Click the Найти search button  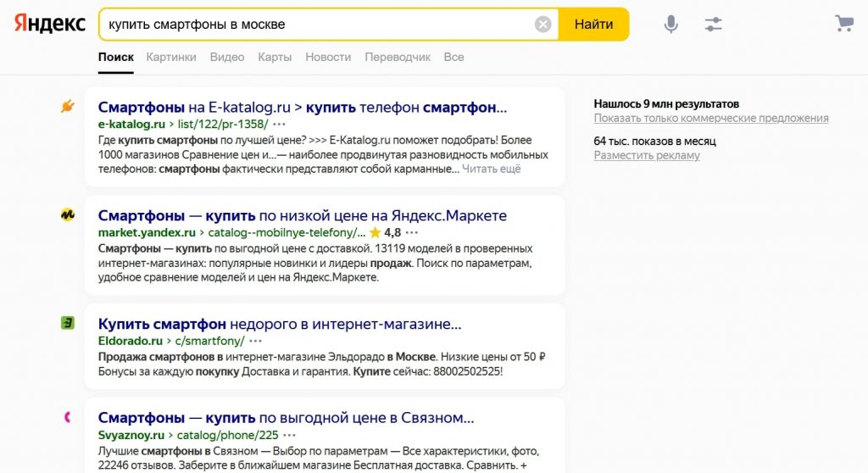(x=593, y=25)
